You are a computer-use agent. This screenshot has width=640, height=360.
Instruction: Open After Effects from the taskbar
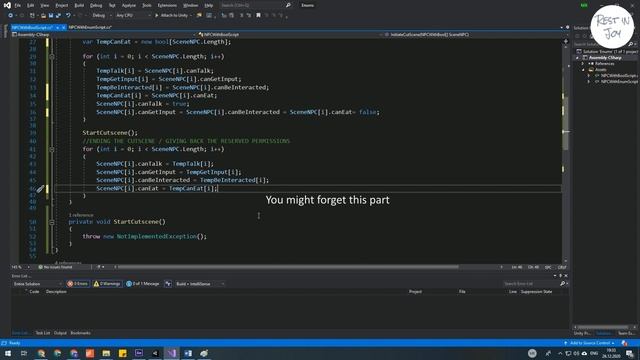[139, 353]
